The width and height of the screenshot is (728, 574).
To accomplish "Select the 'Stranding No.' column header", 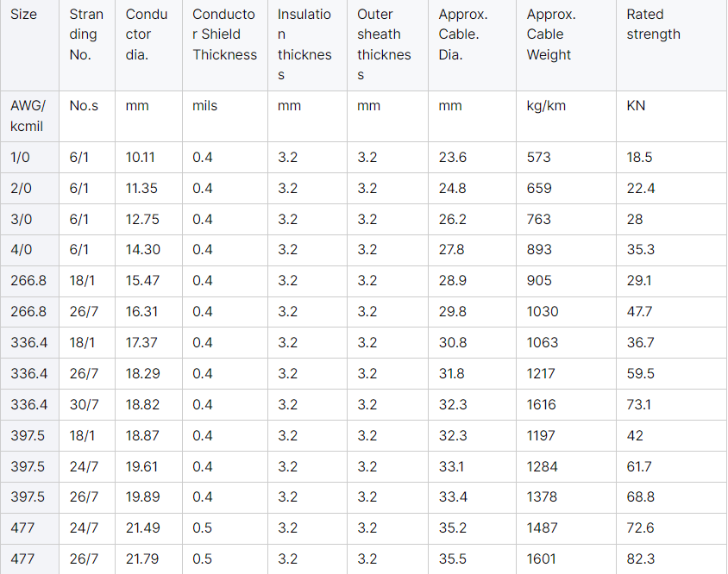I will [x=86, y=34].
